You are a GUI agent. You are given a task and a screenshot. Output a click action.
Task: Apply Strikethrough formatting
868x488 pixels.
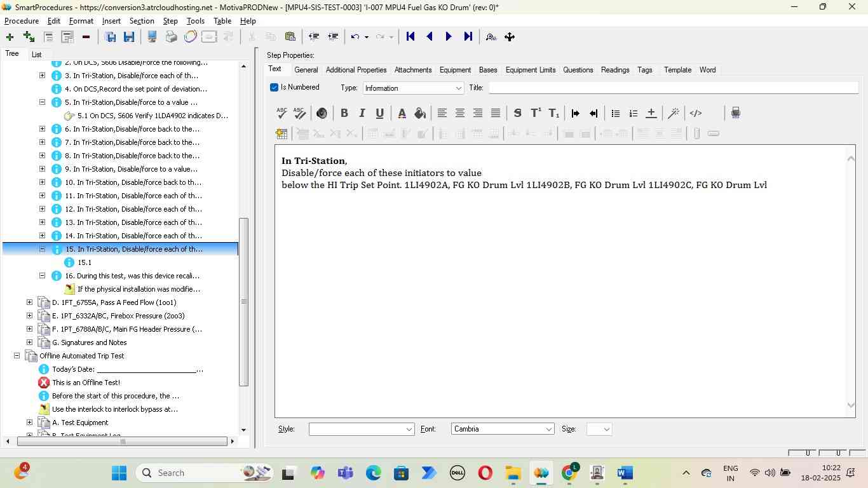point(517,113)
